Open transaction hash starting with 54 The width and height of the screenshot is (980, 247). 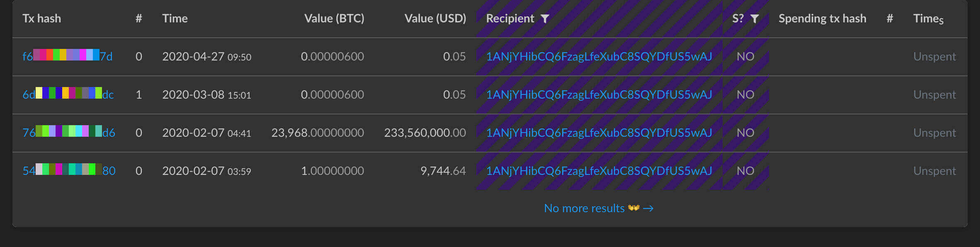click(x=69, y=170)
